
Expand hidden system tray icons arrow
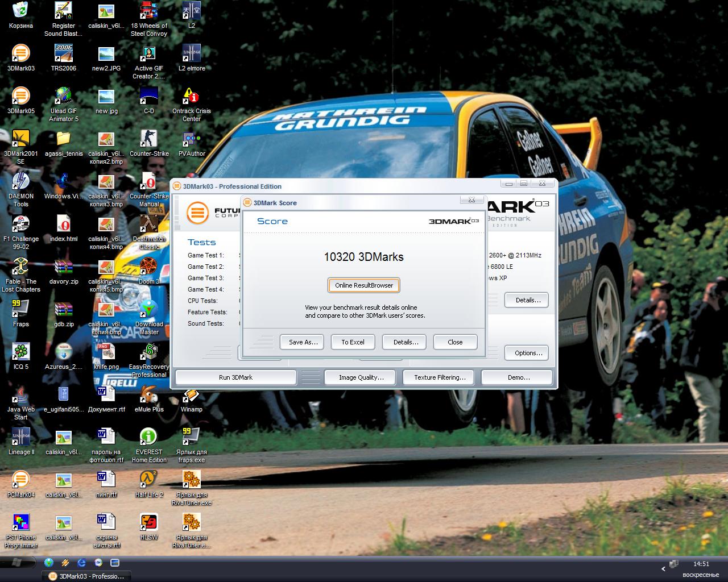tap(663, 568)
